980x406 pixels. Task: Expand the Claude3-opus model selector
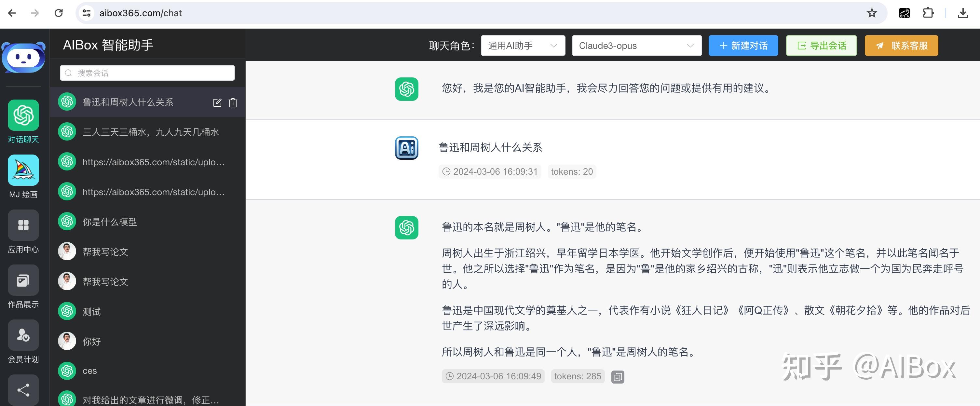(636, 45)
